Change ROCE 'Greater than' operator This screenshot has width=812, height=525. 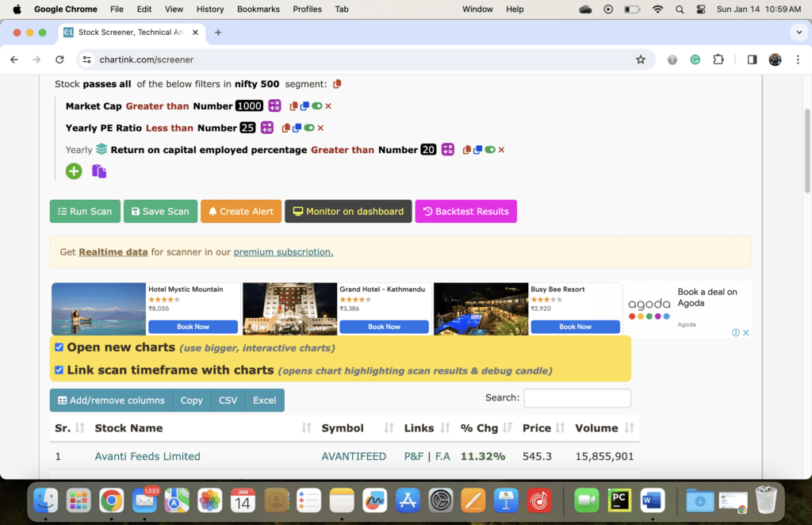[x=343, y=150]
